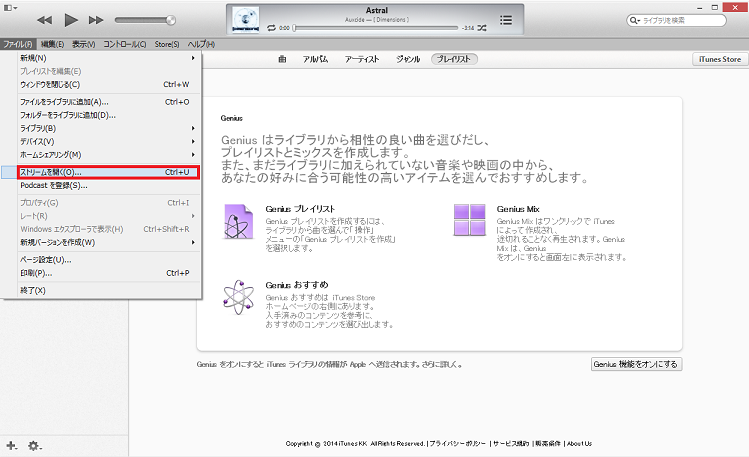Open the 編集(E) menu
This screenshot has height=457, width=749.
point(52,44)
